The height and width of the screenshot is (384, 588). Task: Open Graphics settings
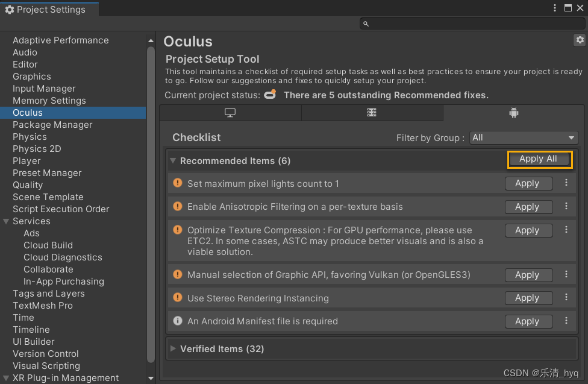(x=32, y=76)
